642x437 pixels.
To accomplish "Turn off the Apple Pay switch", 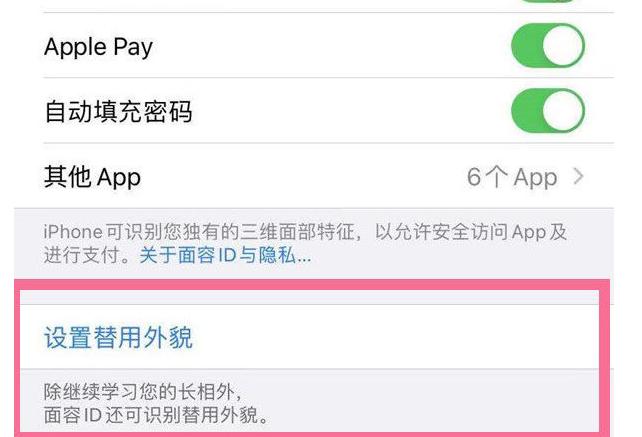I will (548, 45).
